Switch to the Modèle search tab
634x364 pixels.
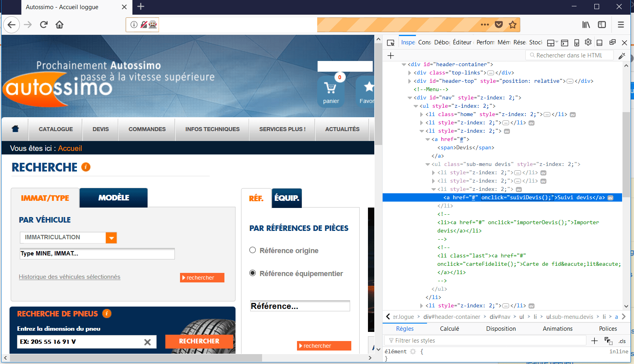click(x=114, y=198)
